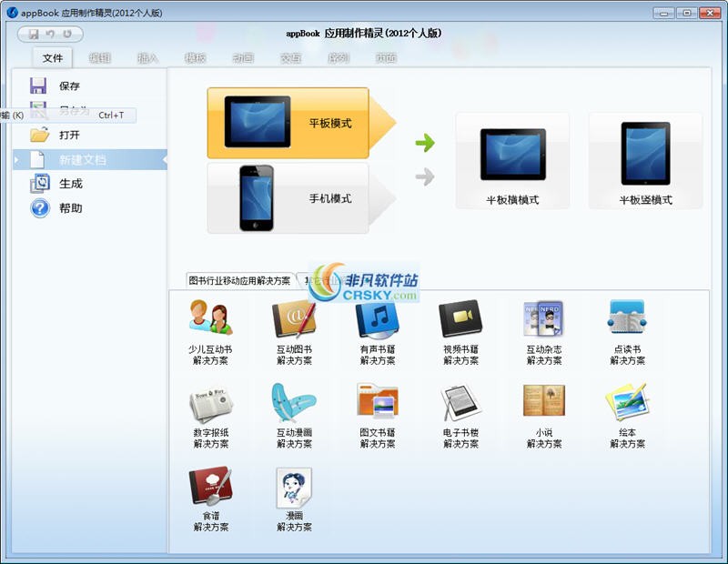Open 帮助 with the question mark icon
The width and height of the screenshot is (728, 564).
point(89,208)
